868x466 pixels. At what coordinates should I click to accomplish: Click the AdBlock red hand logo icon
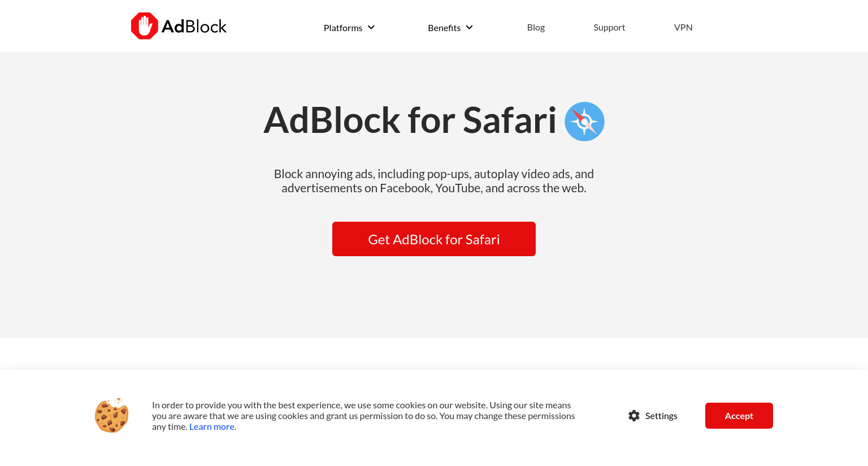(x=145, y=26)
